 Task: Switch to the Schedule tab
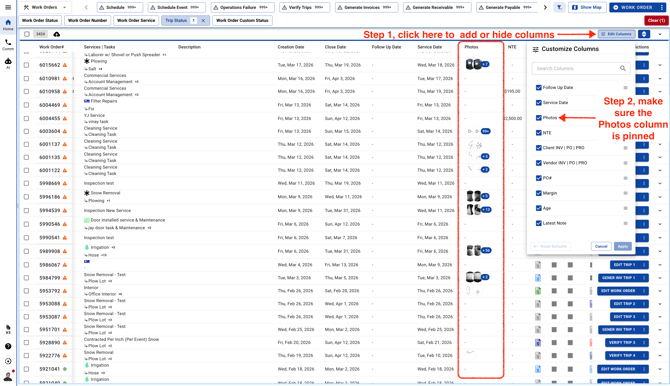120,7
